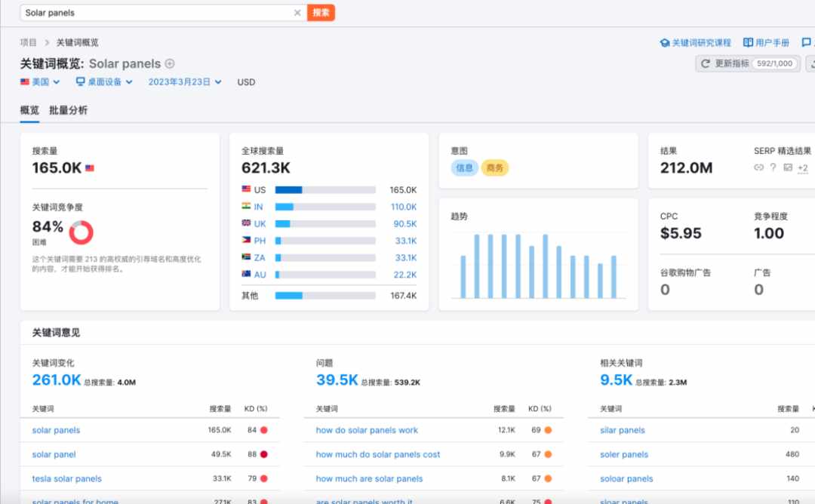Click the 商务 intent tag

coord(495,167)
